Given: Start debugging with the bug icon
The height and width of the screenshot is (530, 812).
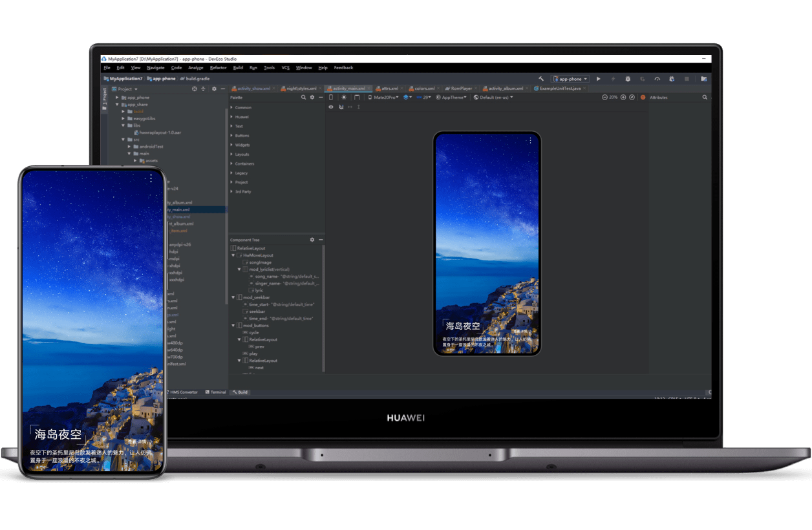Looking at the screenshot, I should point(628,79).
